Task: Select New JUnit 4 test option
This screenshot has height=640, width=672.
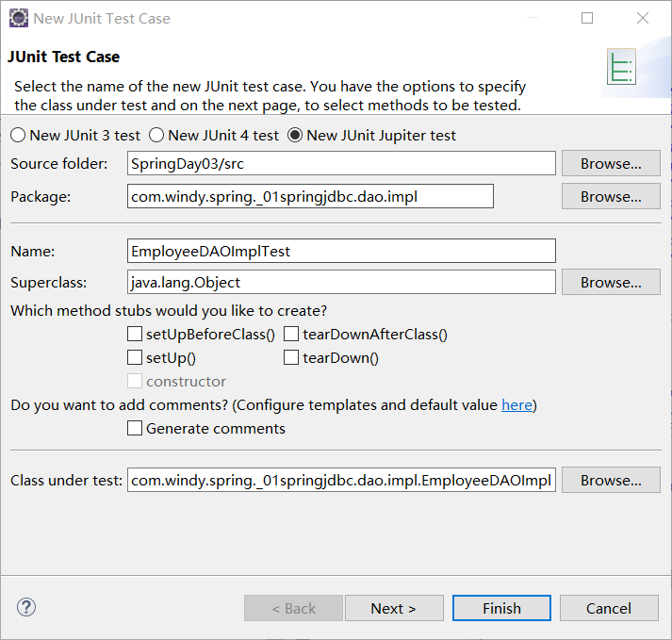Action: (x=156, y=136)
